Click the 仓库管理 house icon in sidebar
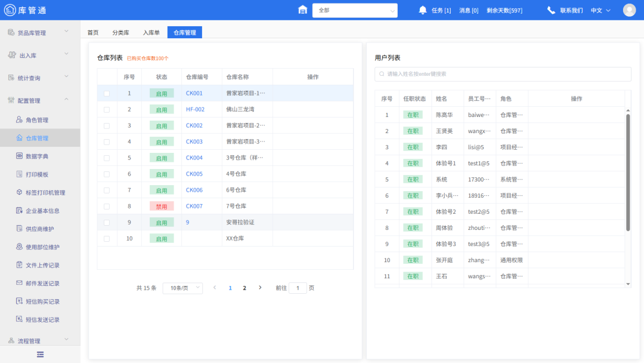This screenshot has height=363, width=644. tap(19, 138)
